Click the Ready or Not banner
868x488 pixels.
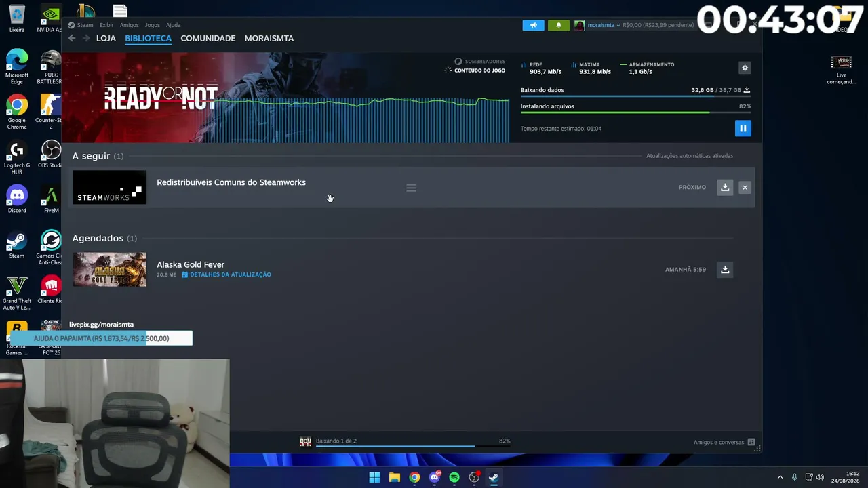285,98
